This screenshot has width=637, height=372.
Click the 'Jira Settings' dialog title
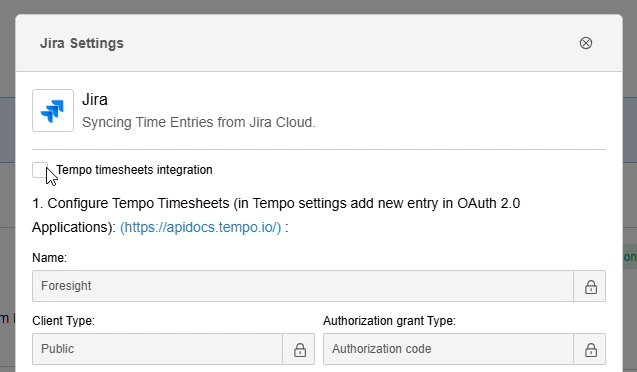tap(82, 43)
